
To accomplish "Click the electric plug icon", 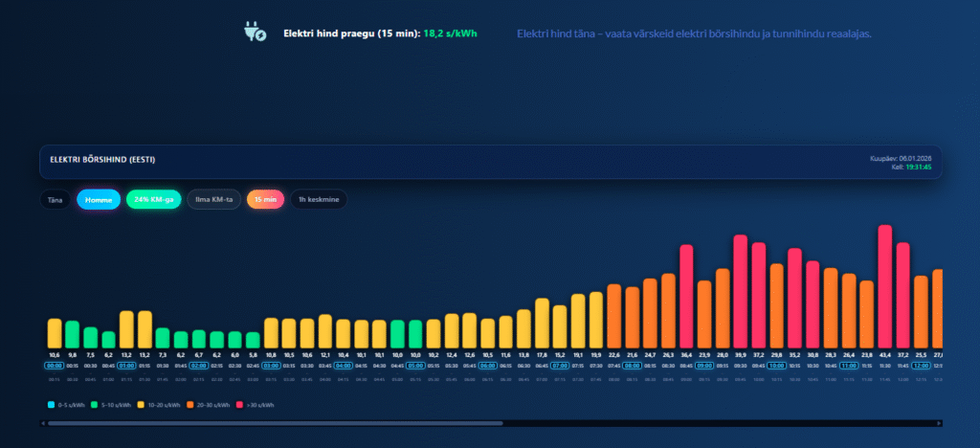I will pos(256,33).
